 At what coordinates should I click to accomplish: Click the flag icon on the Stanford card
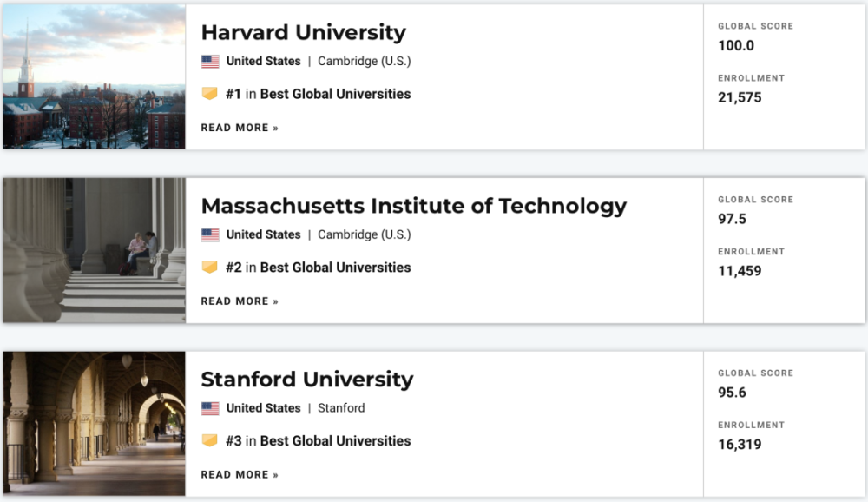[208, 408]
